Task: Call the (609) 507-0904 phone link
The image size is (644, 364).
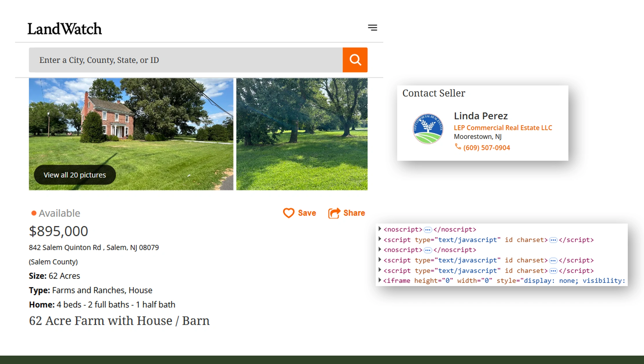Action: coord(487,147)
